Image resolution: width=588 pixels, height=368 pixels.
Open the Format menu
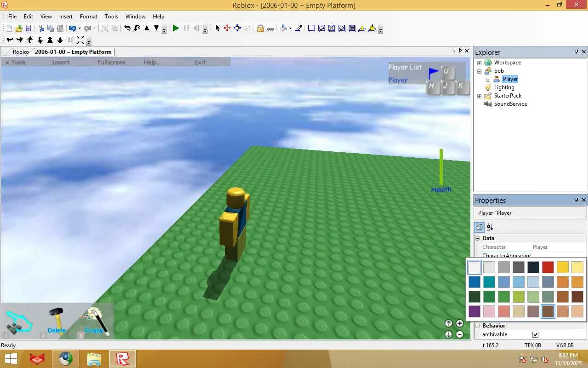coord(89,16)
